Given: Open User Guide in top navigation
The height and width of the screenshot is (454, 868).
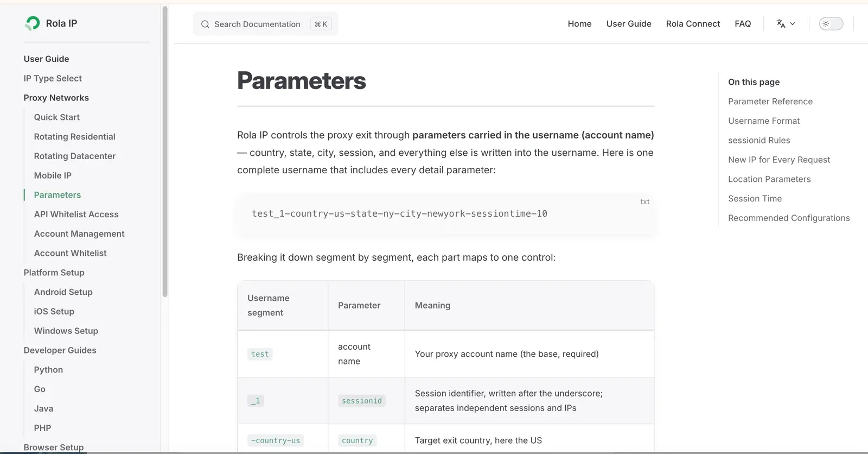Looking at the screenshot, I should (629, 24).
